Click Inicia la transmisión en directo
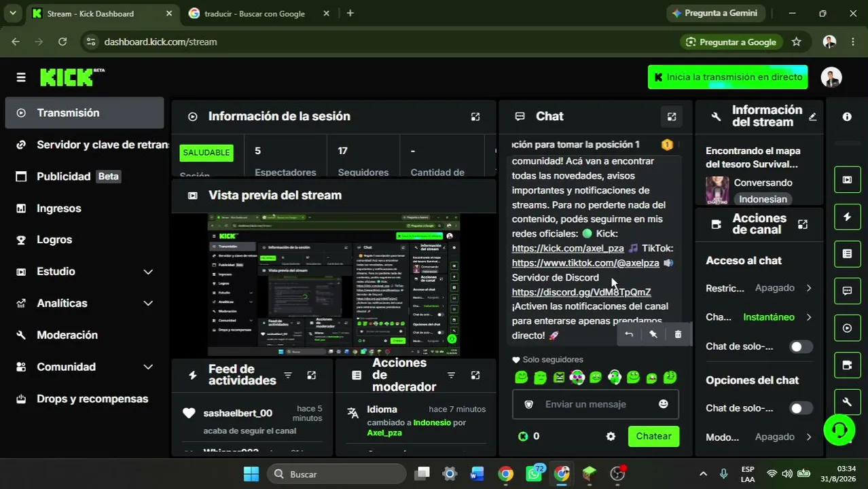This screenshot has height=489, width=868. click(727, 77)
